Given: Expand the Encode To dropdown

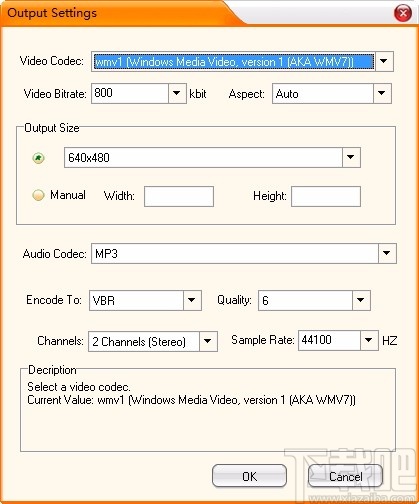Looking at the screenshot, I should [x=192, y=300].
